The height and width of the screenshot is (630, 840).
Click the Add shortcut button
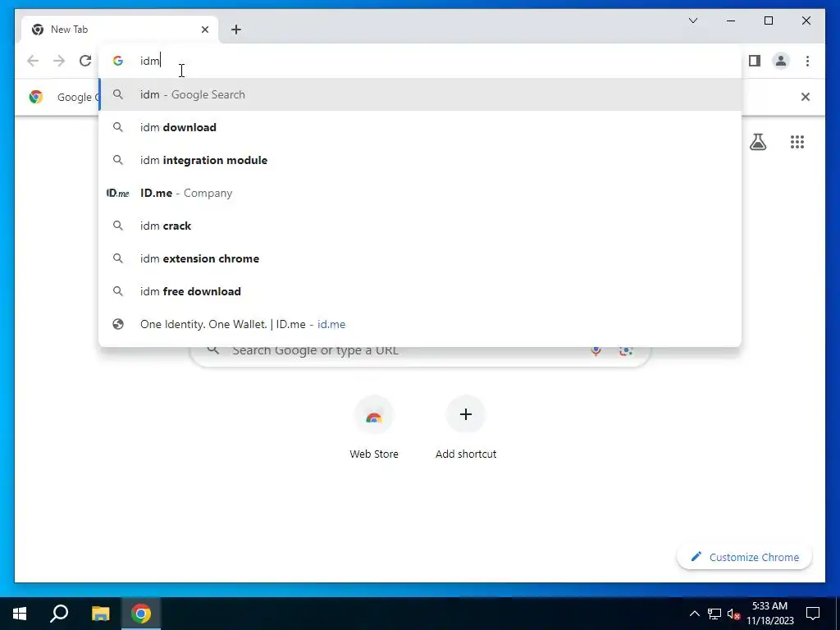coord(466,427)
